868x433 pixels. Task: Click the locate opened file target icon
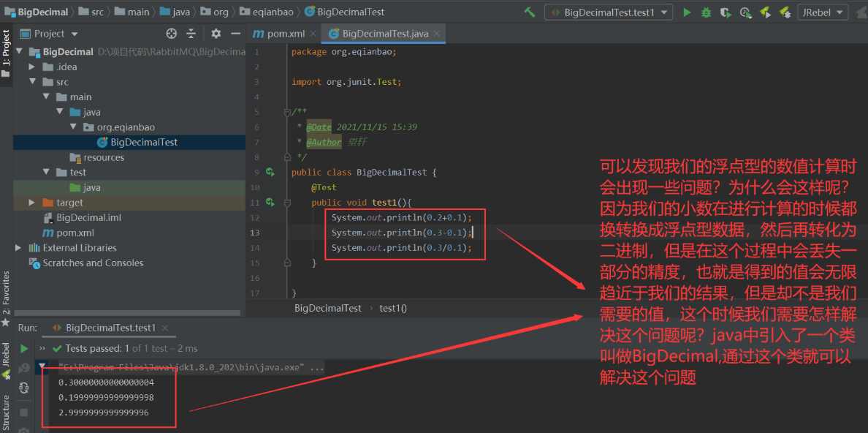(172, 34)
